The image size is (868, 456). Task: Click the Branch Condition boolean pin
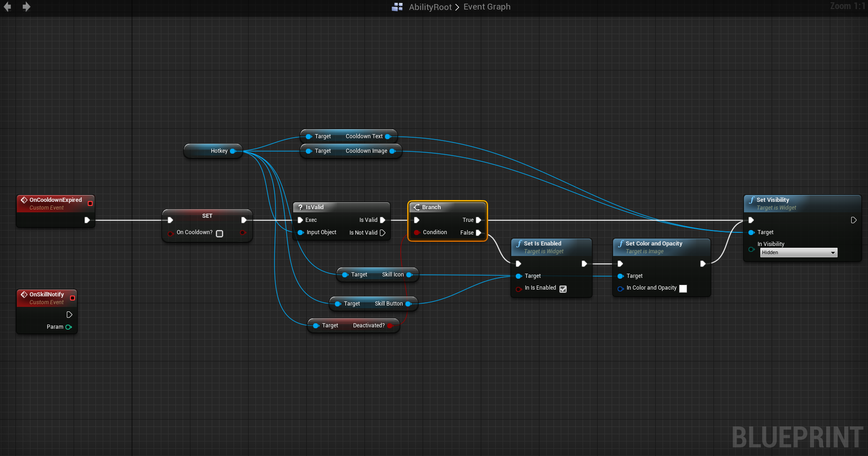[417, 232]
